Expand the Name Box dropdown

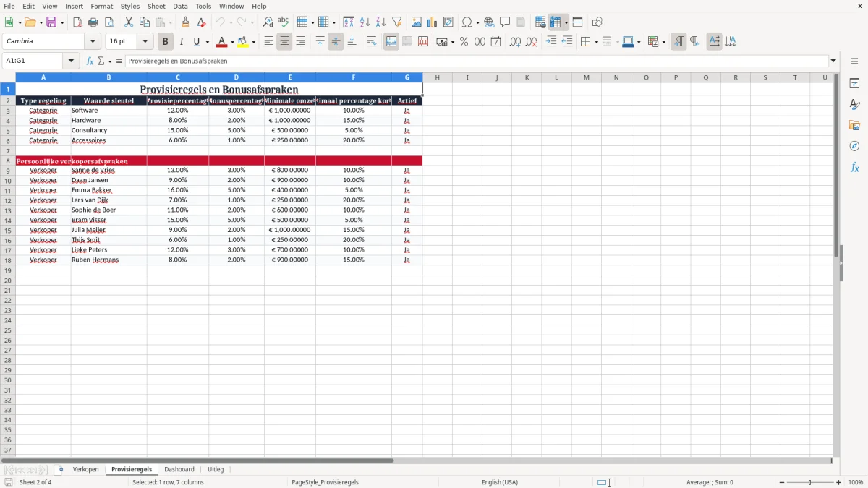click(71, 61)
